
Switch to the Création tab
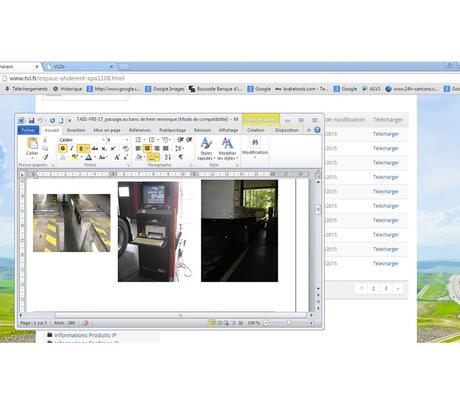pyautogui.click(x=256, y=130)
